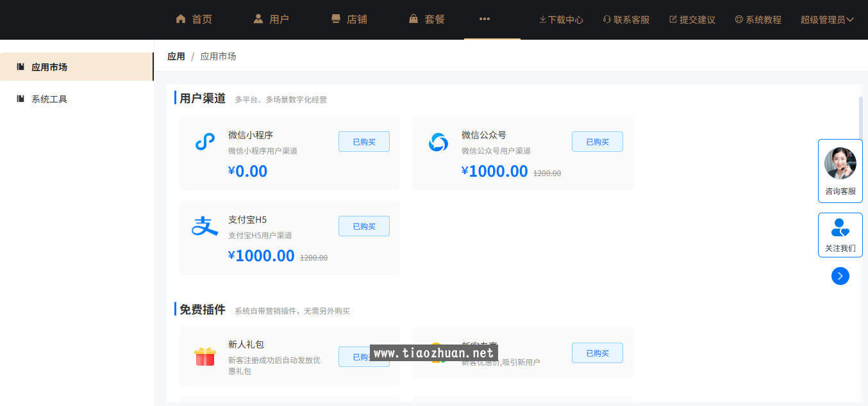Click the red gift box icon
This screenshot has width=868, height=406.
pyautogui.click(x=204, y=356)
